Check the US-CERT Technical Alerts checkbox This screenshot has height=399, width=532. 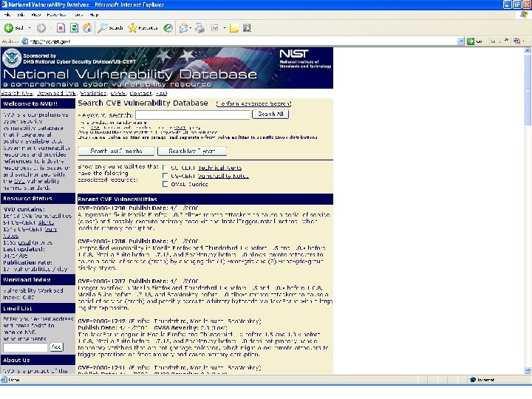pyautogui.click(x=166, y=167)
